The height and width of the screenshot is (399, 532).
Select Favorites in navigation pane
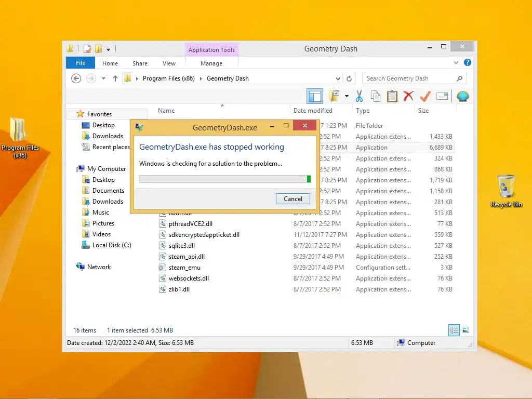[x=99, y=114]
